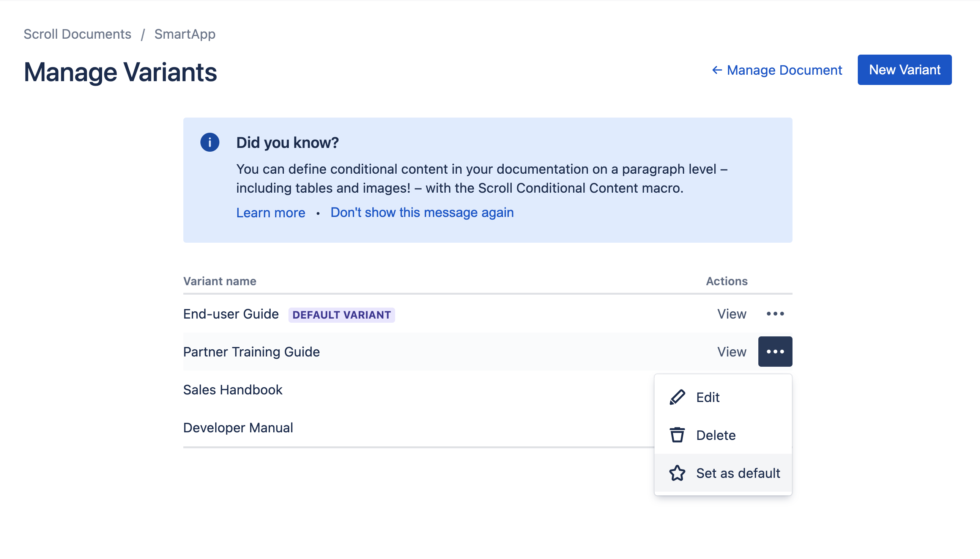Open End-user Guide more actions menu
This screenshot has height=559, width=980.
(x=775, y=314)
